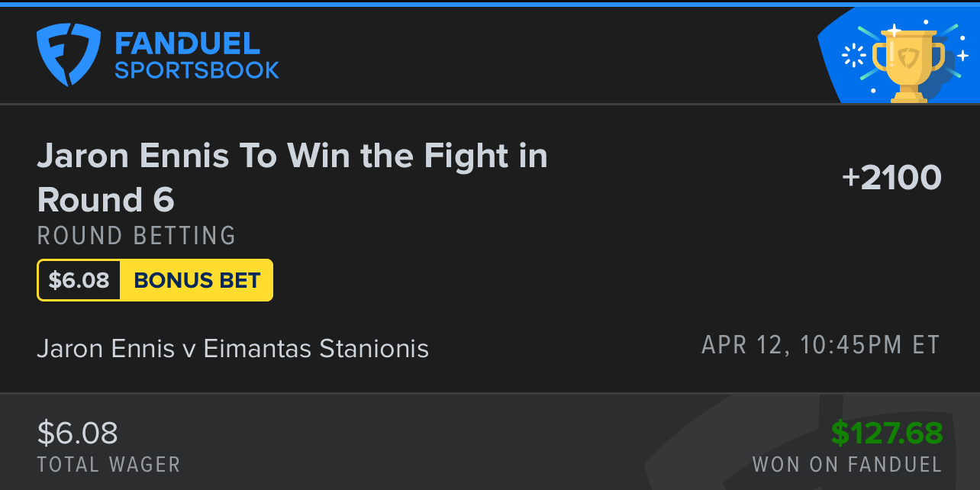Click the +2100 odds value
980x490 pixels.
click(x=891, y=178)
